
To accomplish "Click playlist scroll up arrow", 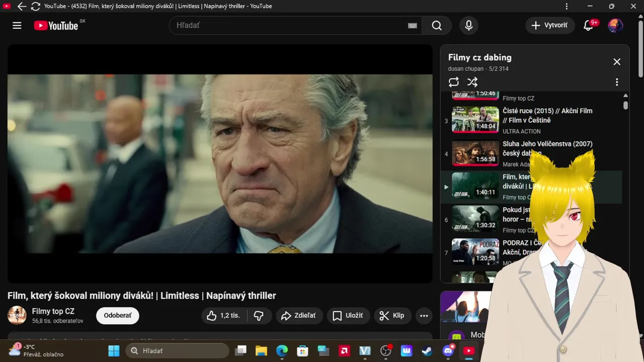I will pos(626,96).
